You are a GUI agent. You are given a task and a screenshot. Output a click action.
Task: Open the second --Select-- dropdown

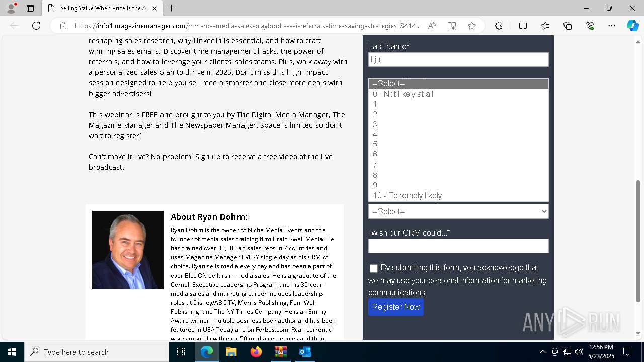tap(458, 211)
